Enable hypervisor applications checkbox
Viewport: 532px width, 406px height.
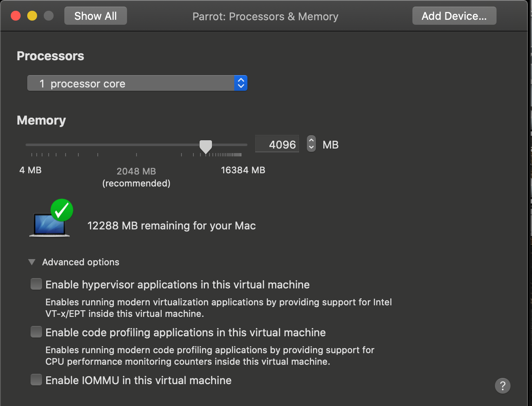pos(36,284)
